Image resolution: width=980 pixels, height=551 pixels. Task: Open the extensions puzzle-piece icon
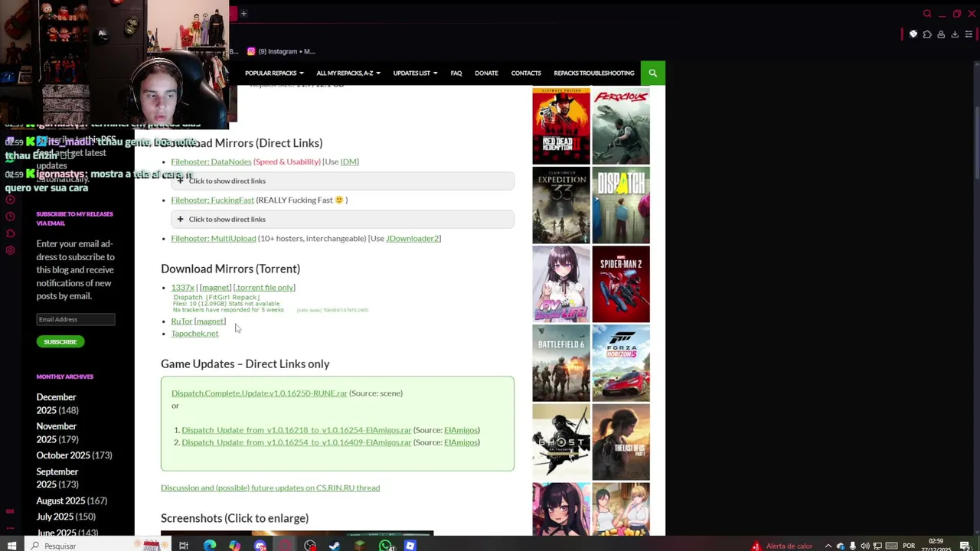927,34
